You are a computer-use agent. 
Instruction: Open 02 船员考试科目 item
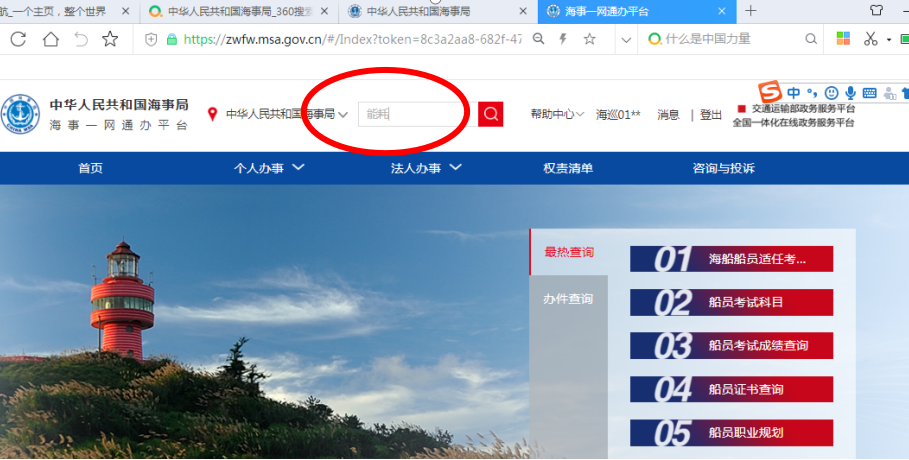coord(732,302)
